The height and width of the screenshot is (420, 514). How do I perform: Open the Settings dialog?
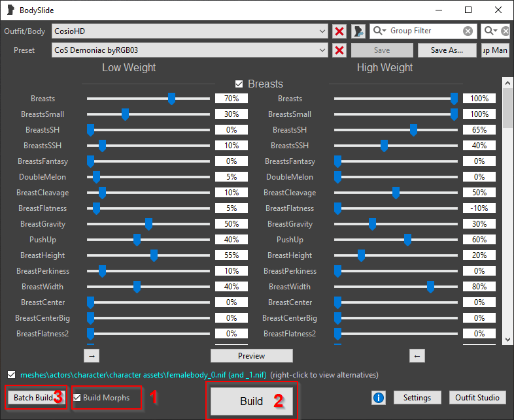tap(417, 398)
